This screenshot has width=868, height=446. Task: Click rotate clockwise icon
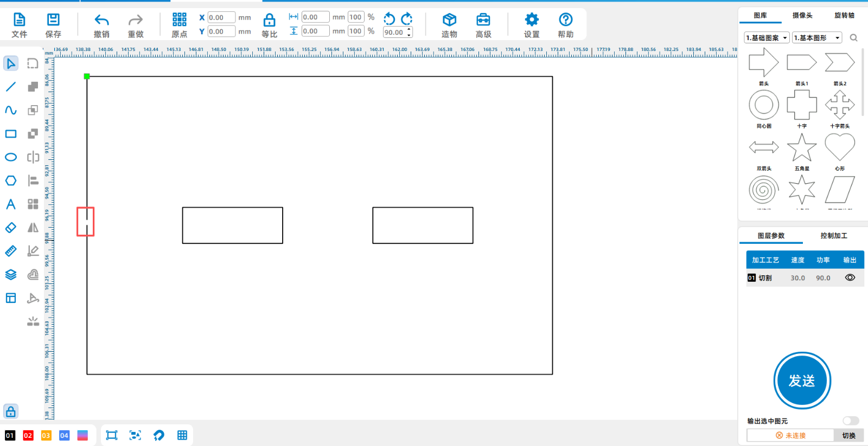[x=407, y=19]
